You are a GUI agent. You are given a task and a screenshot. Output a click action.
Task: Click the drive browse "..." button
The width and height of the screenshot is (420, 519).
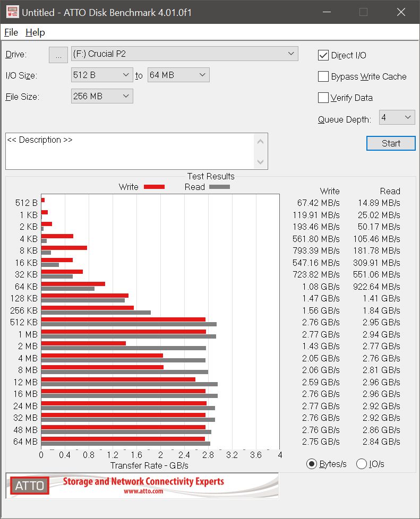58,55
